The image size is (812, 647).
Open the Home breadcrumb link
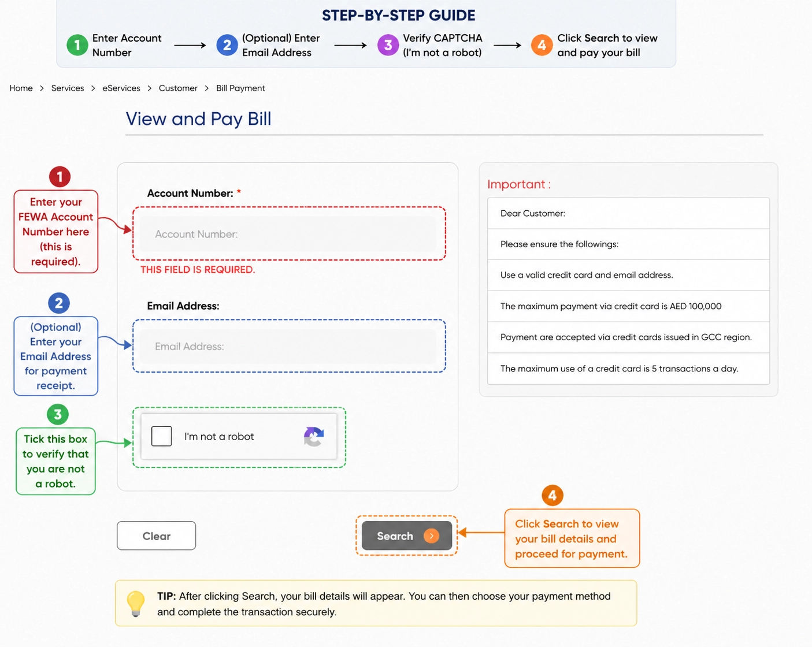click(21, 88)
